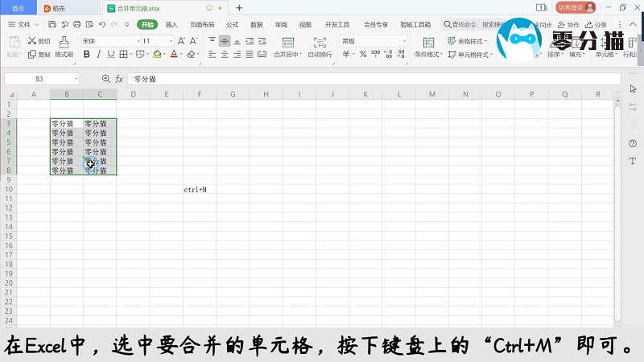Screen dimensions: 644x362
Task: Click the Save icon in quick toolbar
Action: 52,25
